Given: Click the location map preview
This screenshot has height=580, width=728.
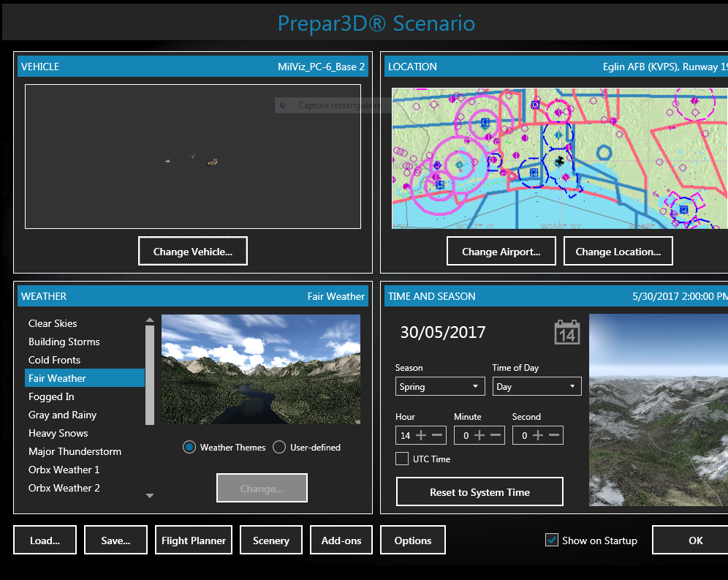Looking at the screenshot, I should [560, 159].
